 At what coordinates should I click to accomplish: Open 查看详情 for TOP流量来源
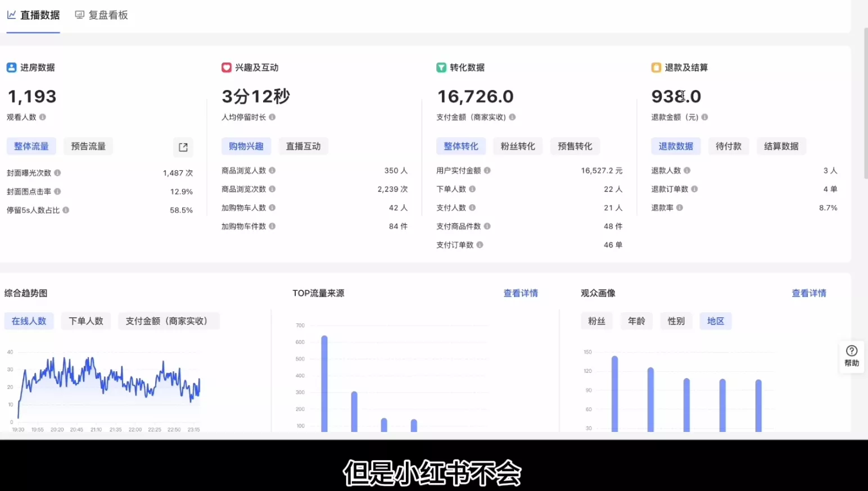coord(521,292)
